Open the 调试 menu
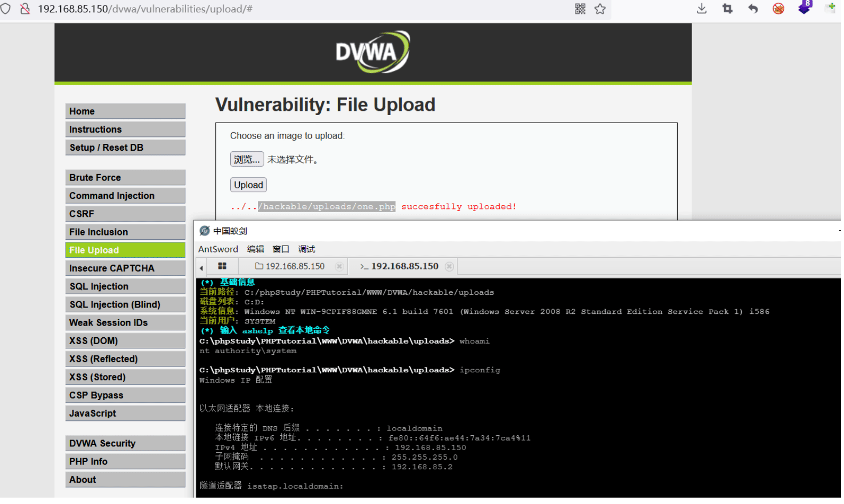844x504 pixels. pyautogui.click(x=307, y=250)
